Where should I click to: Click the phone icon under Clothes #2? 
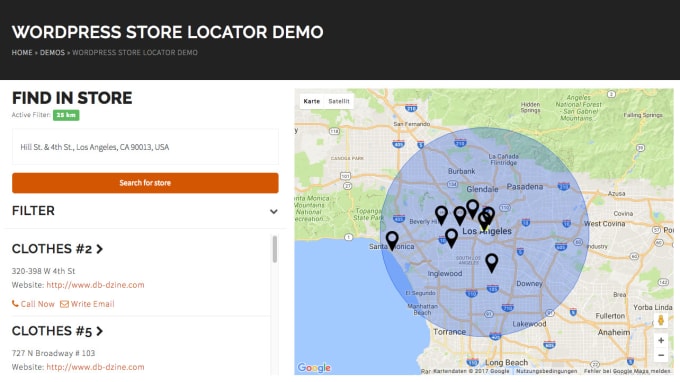[15, 304]
